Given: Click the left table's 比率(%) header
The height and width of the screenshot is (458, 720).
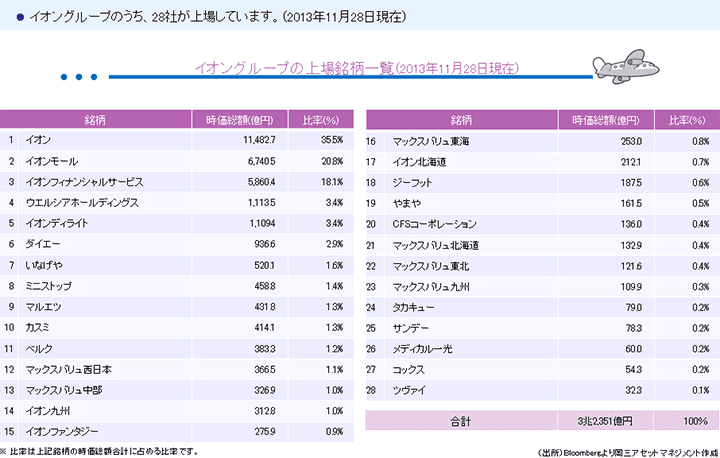Looking at the screenshot, I should tap(321, 120).
